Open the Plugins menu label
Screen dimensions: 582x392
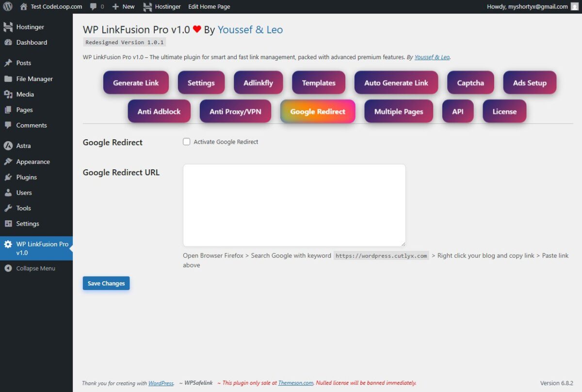[x=27, y=177]
